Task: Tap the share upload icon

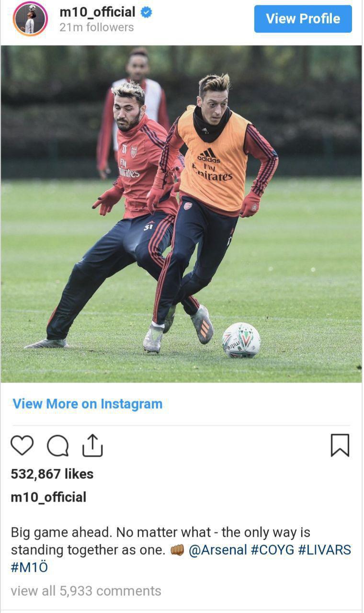Action: tap(92, 445)
